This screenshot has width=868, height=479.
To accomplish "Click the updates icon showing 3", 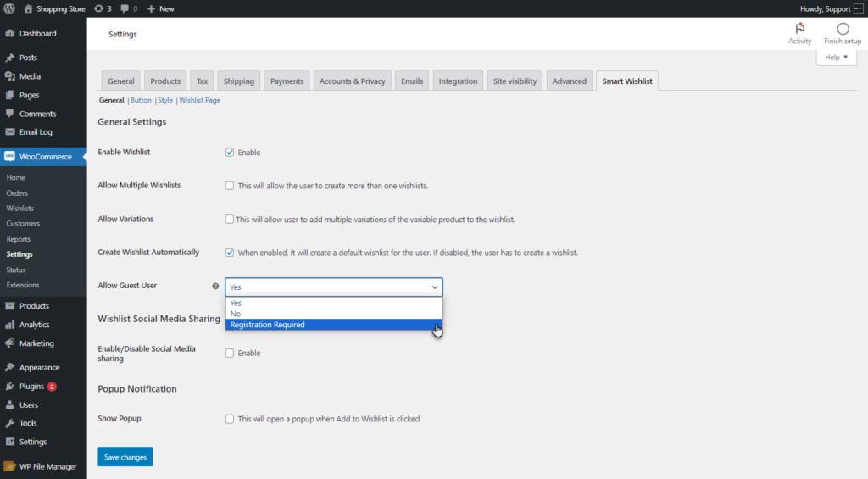I will [98, 8].
